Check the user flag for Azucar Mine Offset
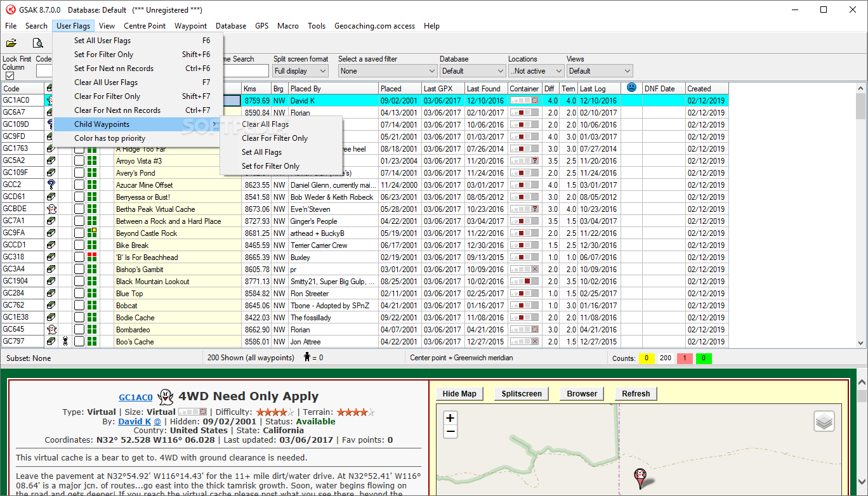The image size is (868, 496). coord(79,185)
